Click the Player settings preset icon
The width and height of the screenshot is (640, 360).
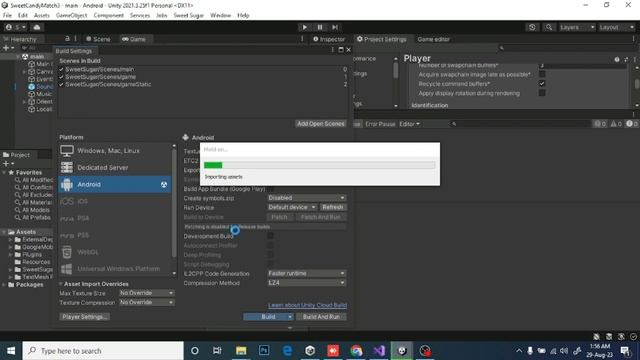[626, 60]
